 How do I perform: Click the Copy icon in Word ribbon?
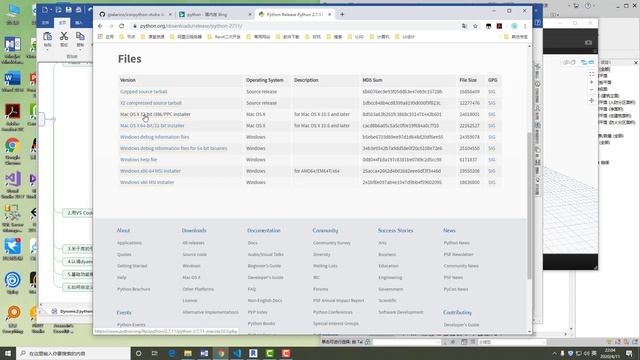point(80,37)
